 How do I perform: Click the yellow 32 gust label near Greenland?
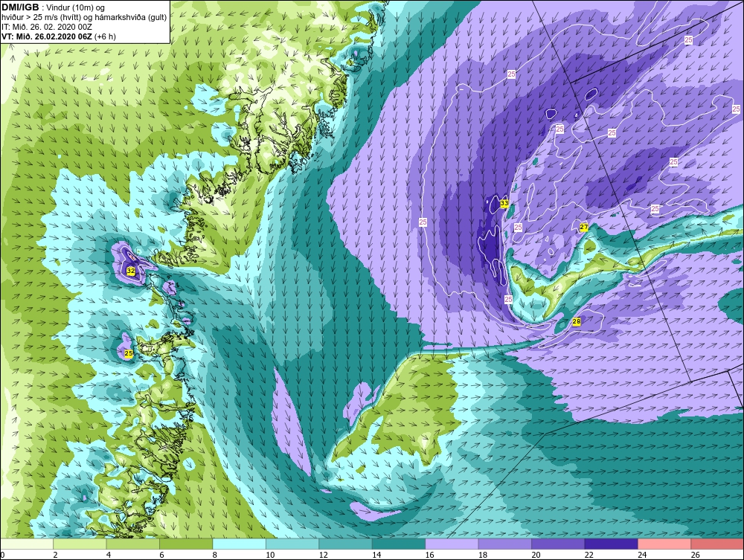point(130,271)
